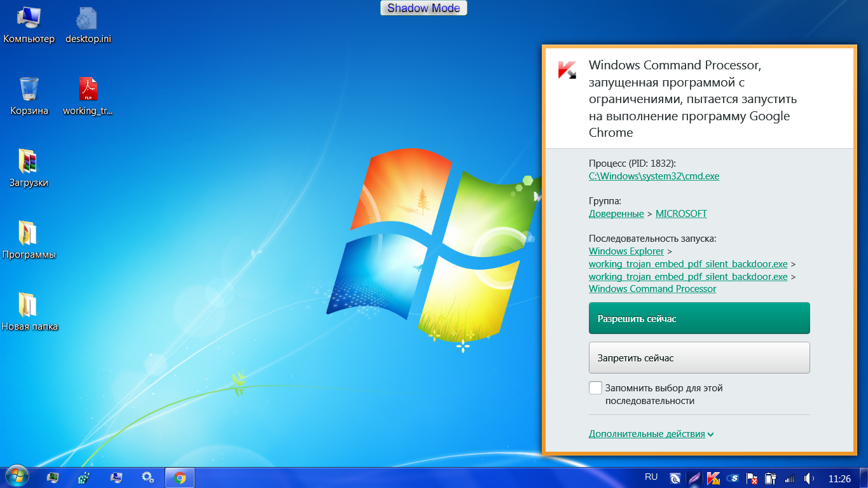Click the alert title about Windows Command Processor

693,99
